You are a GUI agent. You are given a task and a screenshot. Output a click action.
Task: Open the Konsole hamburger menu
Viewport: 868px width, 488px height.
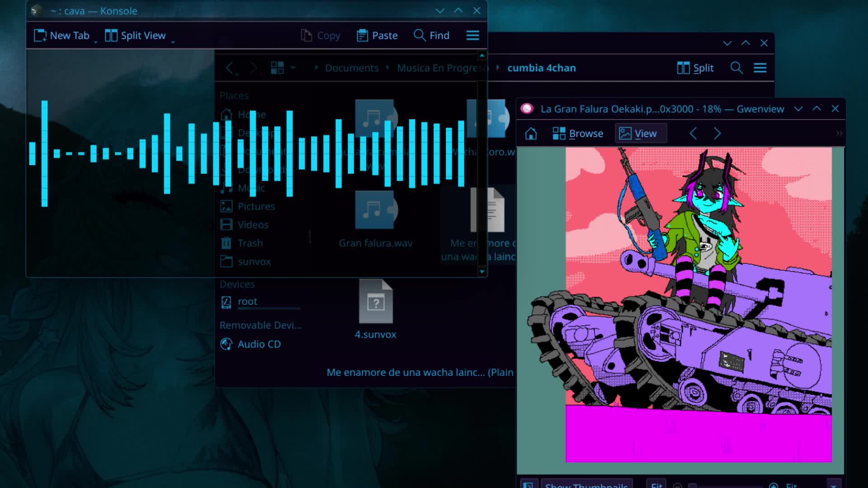click(473, 35)
